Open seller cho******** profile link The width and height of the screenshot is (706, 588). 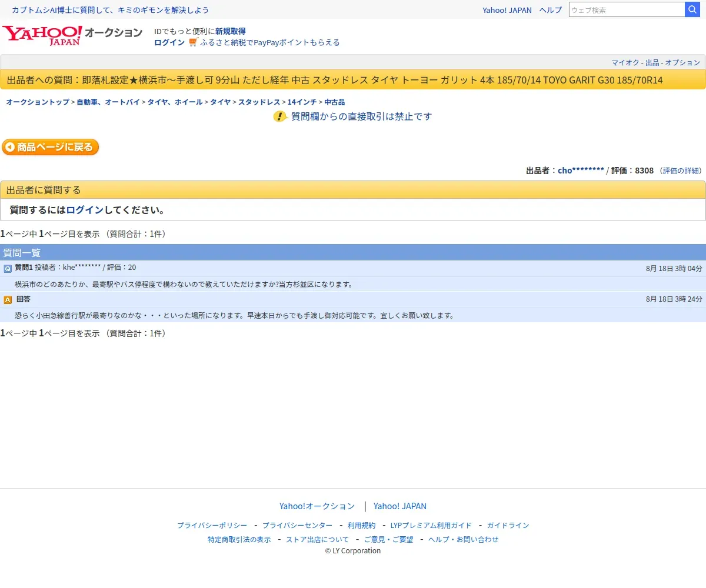pyautogui.click(x=581, y=171)
